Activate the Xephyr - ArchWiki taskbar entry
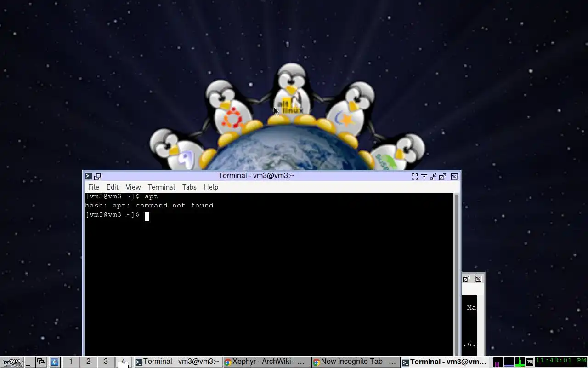The height and width of the screenshot is (368, 588). (266, 362)
